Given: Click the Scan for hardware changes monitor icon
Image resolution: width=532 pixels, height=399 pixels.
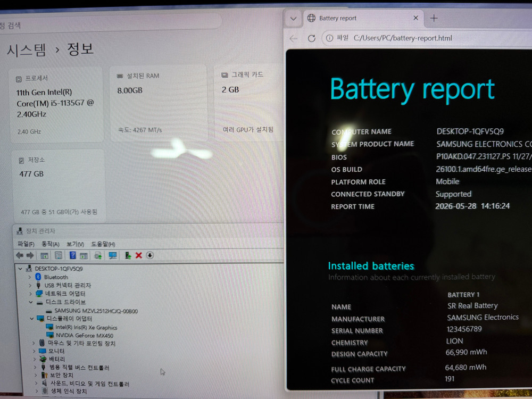Looking at the screenshot, I should coord(113,255).
